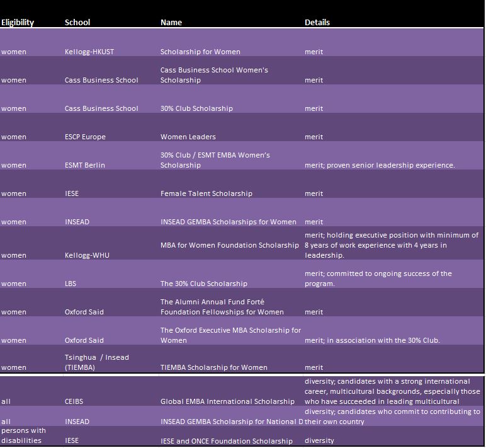The image size is (486, 448).
Task: Click 'The Alumni Annual Fund Forté' fellowship cell
Action: pos(222,307)
